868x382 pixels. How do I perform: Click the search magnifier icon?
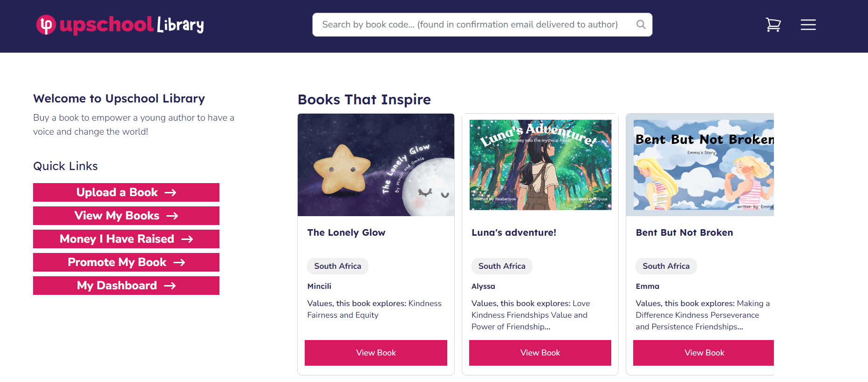(641, 25)
